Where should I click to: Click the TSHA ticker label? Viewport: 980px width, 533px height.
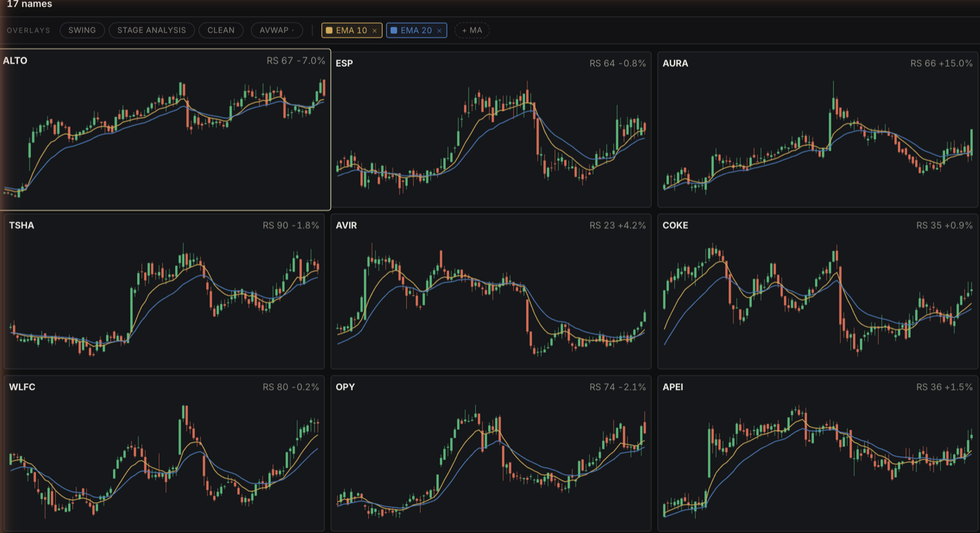click(x=21, y=225)
